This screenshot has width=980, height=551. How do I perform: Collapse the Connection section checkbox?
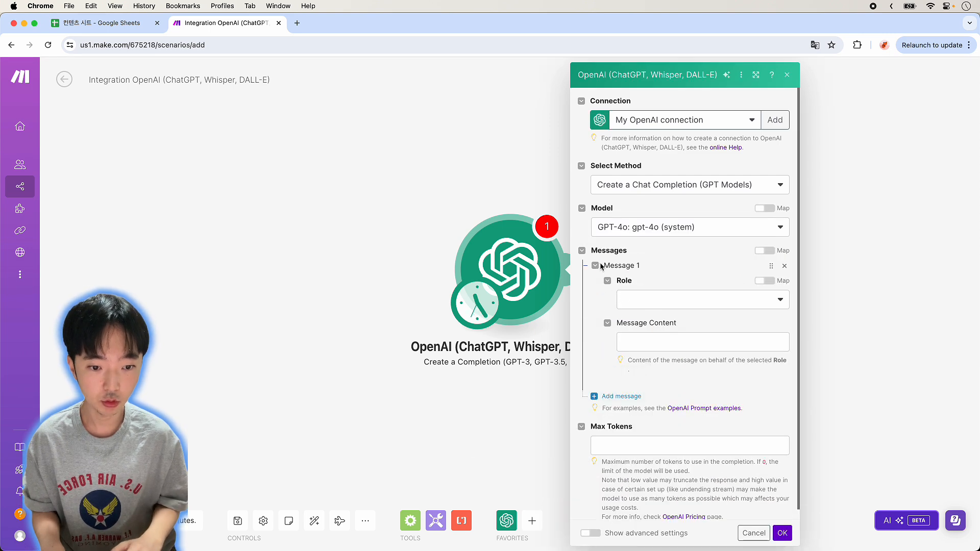[x=581, y=101]
